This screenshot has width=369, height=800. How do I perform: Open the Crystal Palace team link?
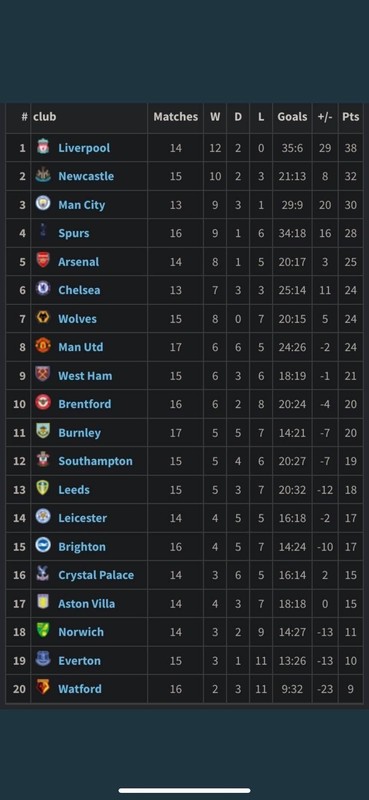[x=96, y=575]
